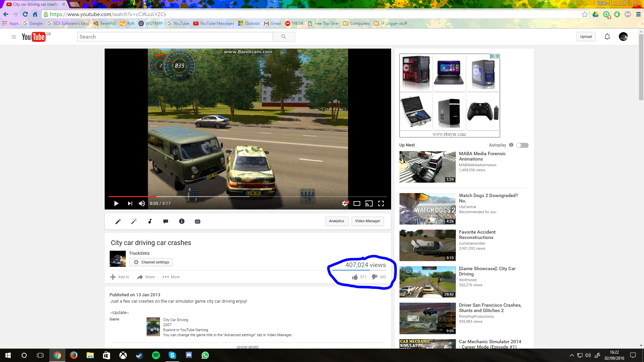The height and width of the screenshot is (362, 644).
Task: Open Spotify from taskbar
Action: pyautogui.click(x=156, y=355)
